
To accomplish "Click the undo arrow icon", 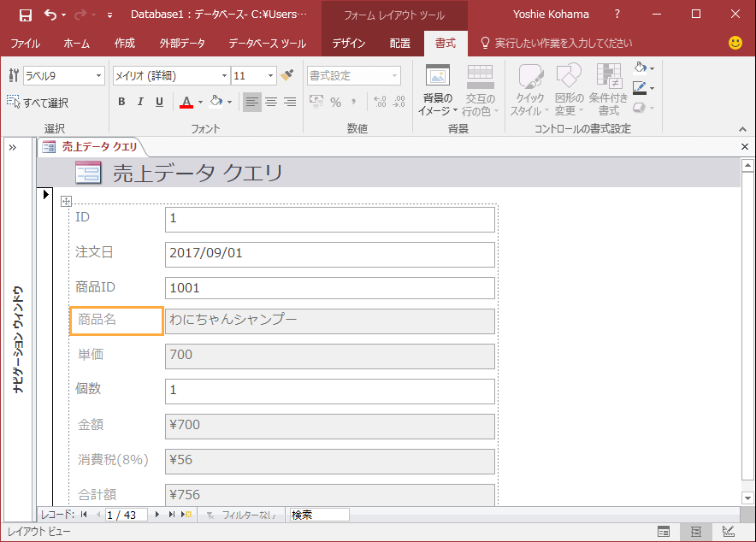I will pyautogui.click(x=50, y=15).
